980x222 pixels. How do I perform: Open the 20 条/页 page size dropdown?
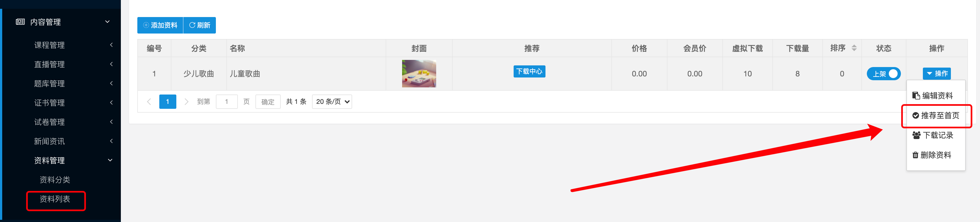(332, 102)
